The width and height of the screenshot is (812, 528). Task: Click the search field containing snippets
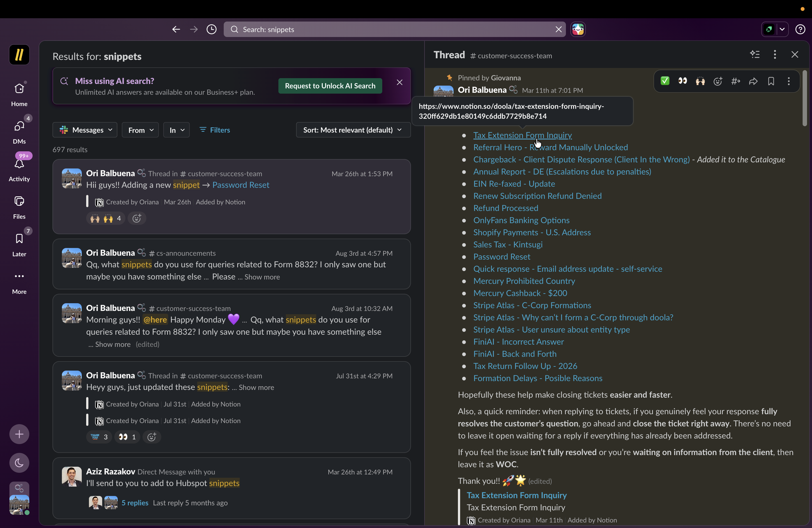(394, 29)
